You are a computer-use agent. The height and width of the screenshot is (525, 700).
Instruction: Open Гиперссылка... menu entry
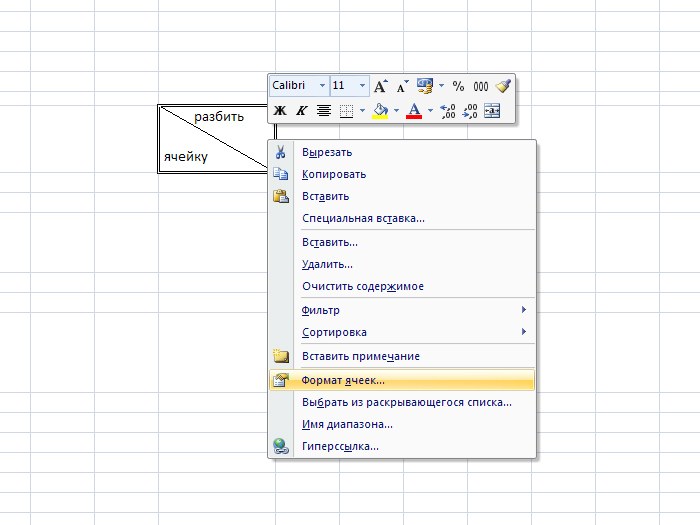[402, 446]
